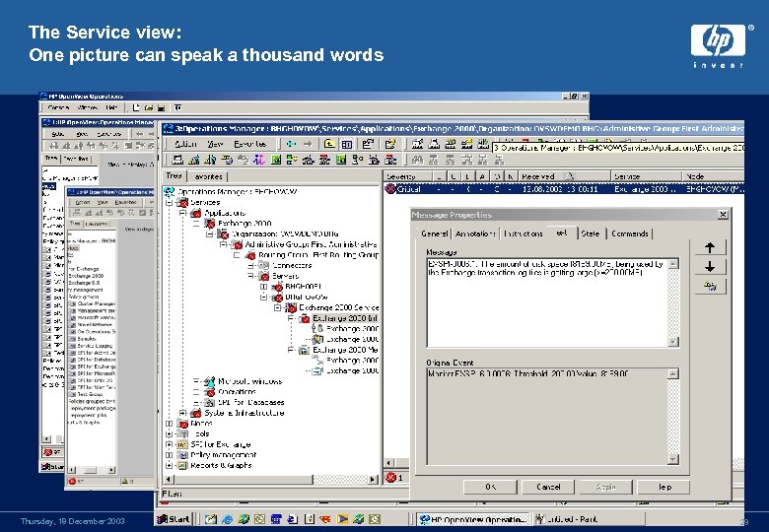This screenshot has height=532, width=769.
Task: Click the button below the down-arrow in Message Properties
Action: click(x=710, y=286)
